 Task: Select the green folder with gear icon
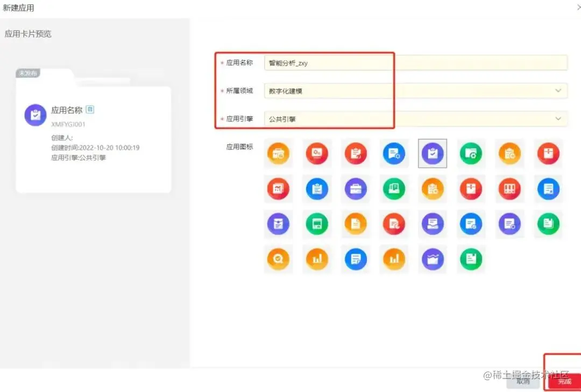tap(471, 154)
